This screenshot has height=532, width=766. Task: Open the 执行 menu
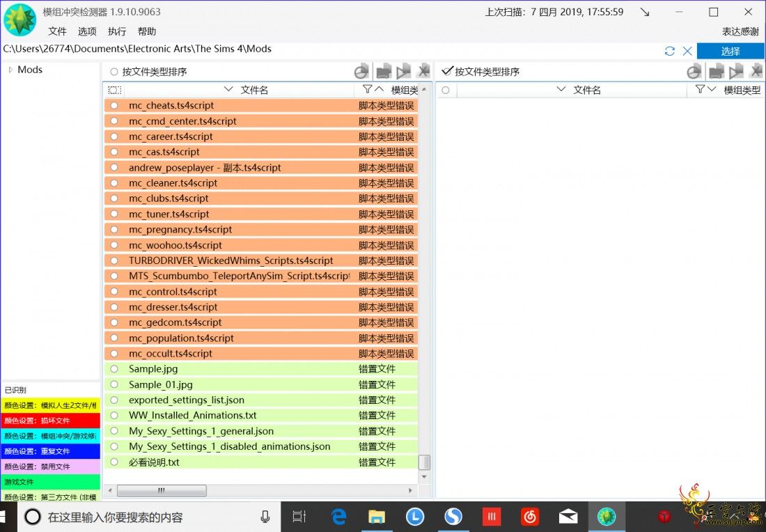click(117, 31)
